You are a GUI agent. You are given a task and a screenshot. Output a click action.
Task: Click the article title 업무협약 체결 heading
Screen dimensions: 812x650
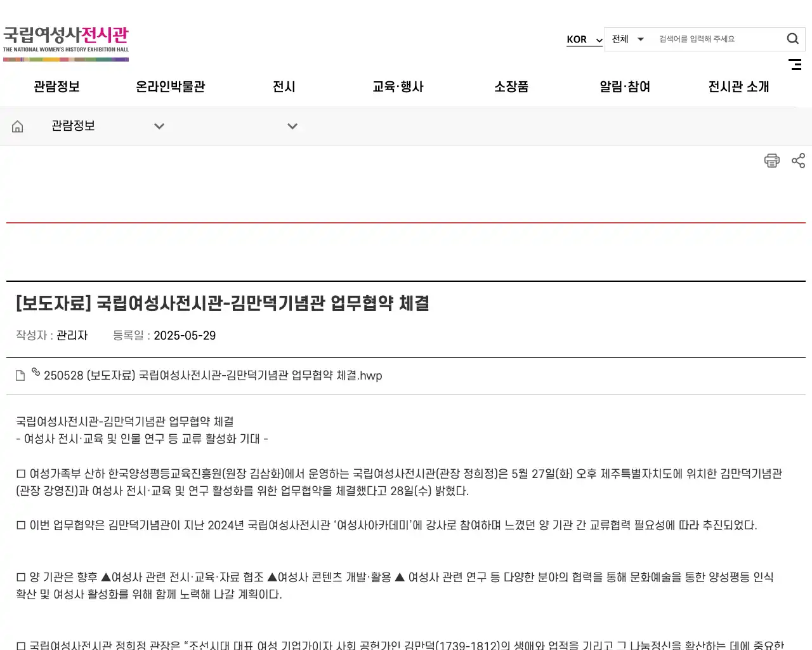coord(223,303)
